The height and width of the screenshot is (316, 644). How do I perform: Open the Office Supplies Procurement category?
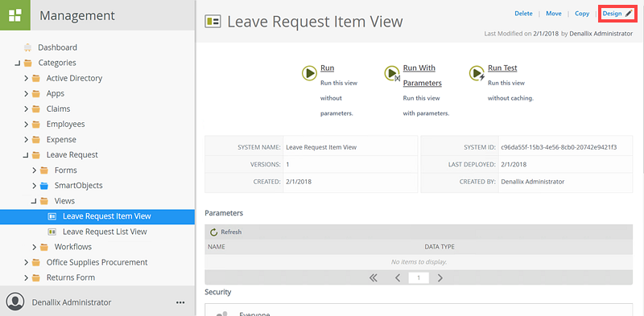[97, 262]
